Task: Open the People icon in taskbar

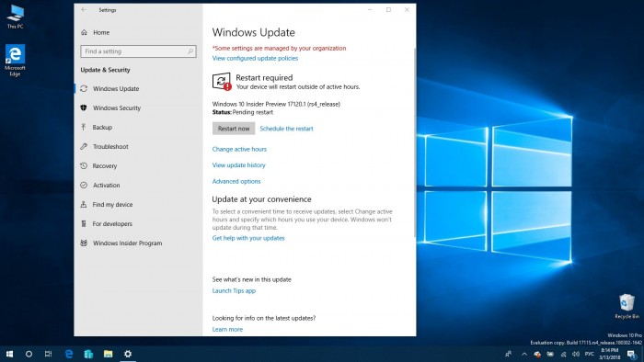Action: click(509, 354)
